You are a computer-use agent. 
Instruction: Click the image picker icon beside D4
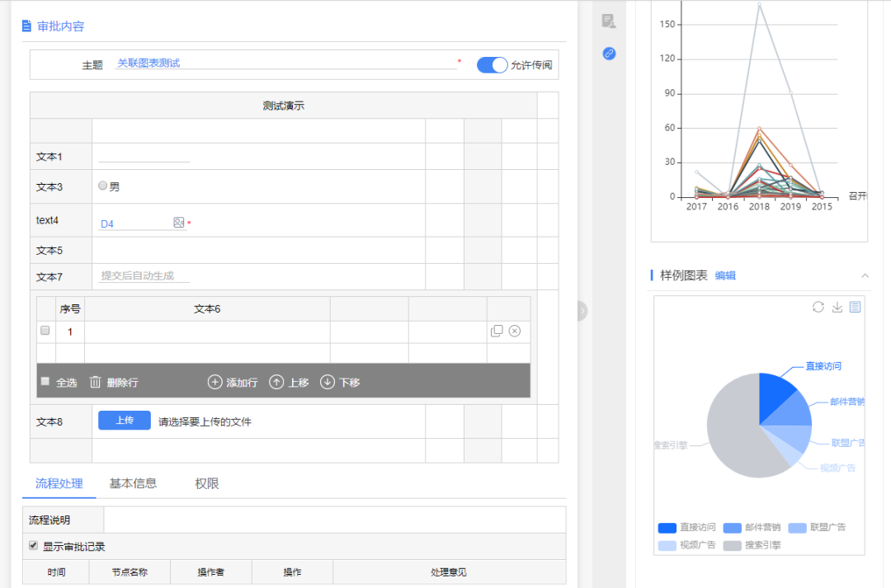(x=178, y=223)
